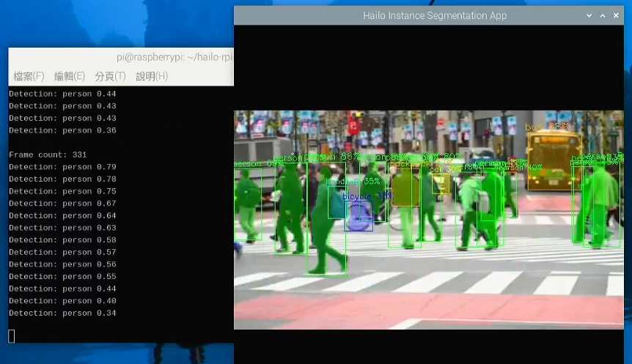The width and height of the screenshot is (632, 364).
Task: Select 'Detection: person 0.79' line
Action: 62,167
